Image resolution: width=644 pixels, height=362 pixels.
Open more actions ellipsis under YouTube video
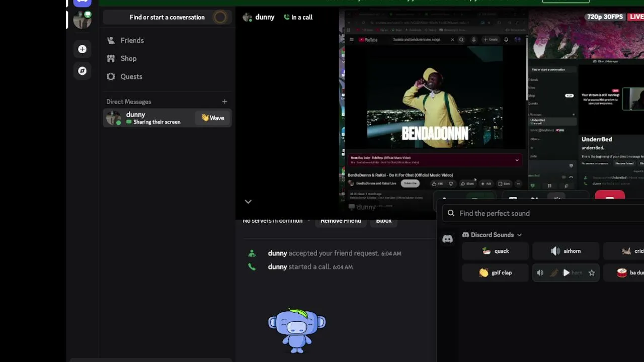(x=518, y=184)
